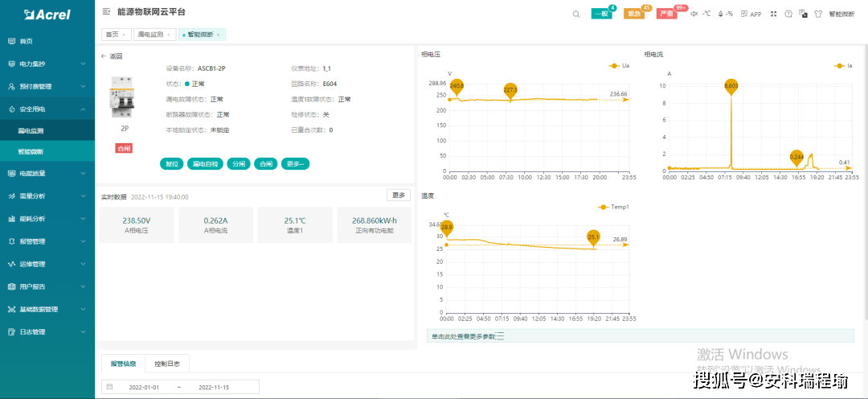This screenshot has height=399, width=868.
Task: Close the 首页 tab
Action: tap(124, 35)
